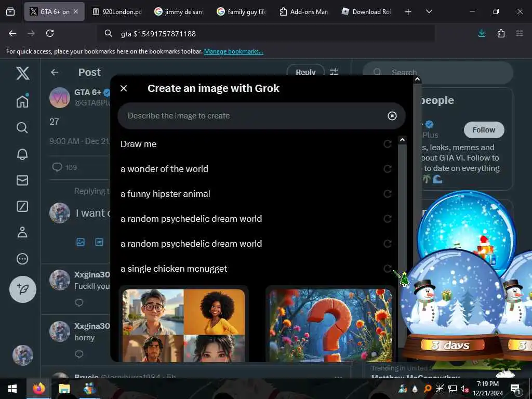Open the question mark sample image thumbnail
Image resolution: width=532 pixels, height=399 pixels.
click(x=330, y=325)
